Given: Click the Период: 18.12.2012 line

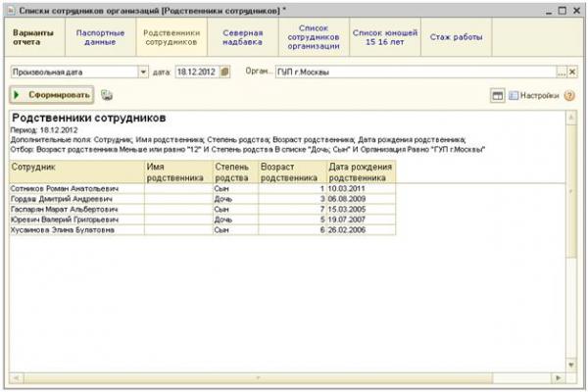Looking at the screenshot, I should pos(44,130).
